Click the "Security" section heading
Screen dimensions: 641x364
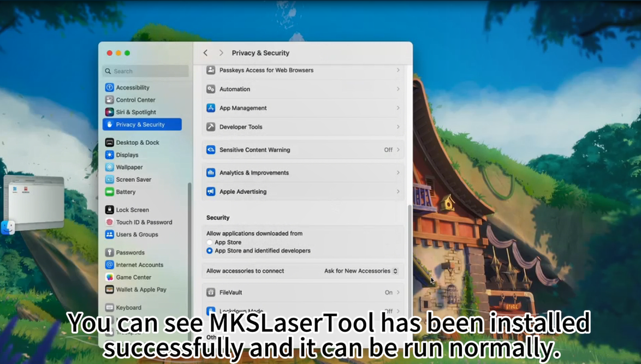218,218
